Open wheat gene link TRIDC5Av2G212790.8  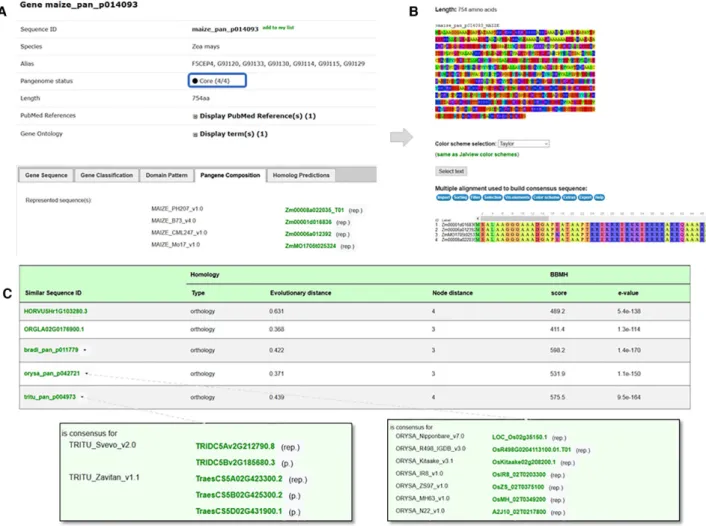(x=235, y=446)
